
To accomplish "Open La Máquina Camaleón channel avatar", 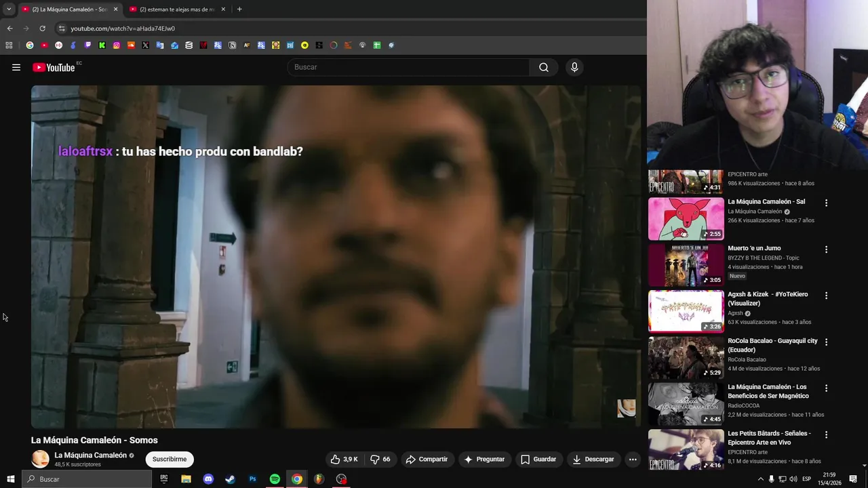I will 41,459.
